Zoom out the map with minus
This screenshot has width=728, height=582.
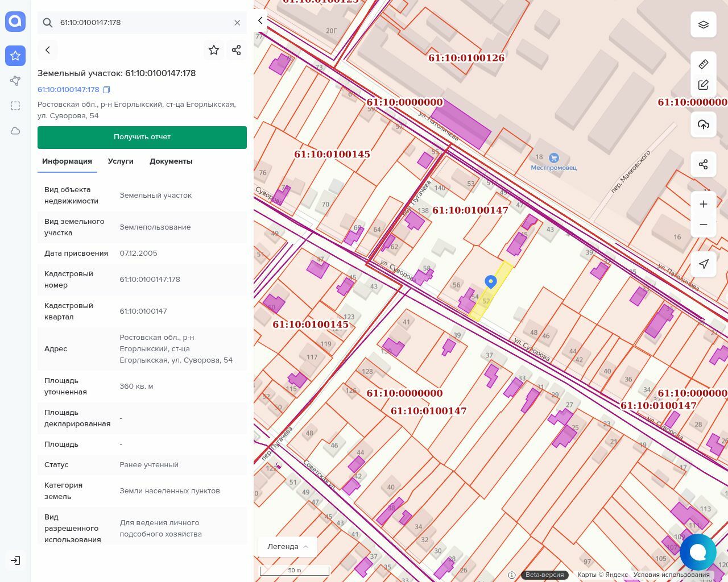coord(704,225)
